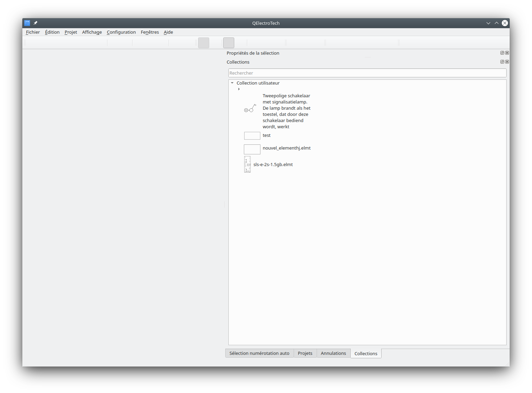532x393 pixels.
Task: Open the Fenêtres menu
Action: point(150,32)
